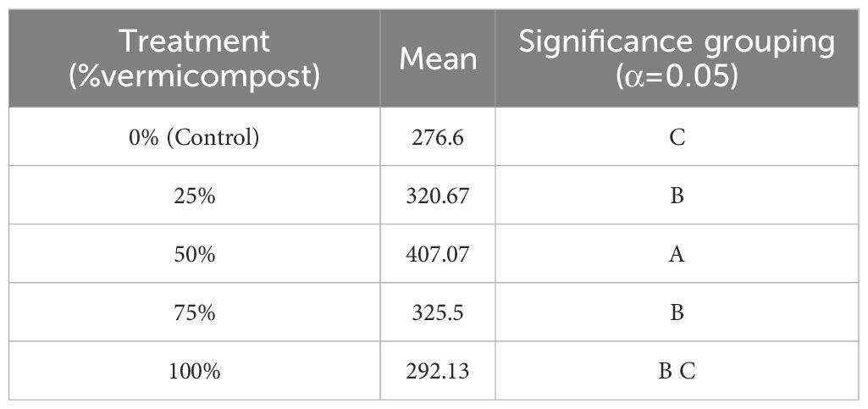The height and width of the screenshot is (409, 868).
Task: Select the 50% treatment cell
Action: click(194, 254)
